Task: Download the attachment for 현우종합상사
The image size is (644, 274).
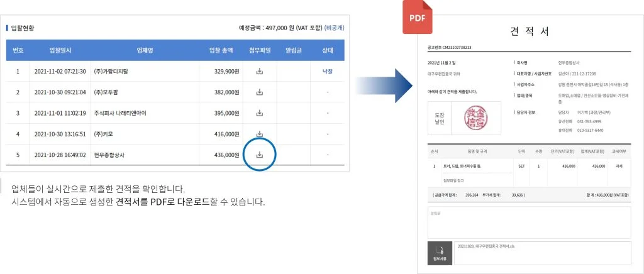Action: [x=259, y=155]
